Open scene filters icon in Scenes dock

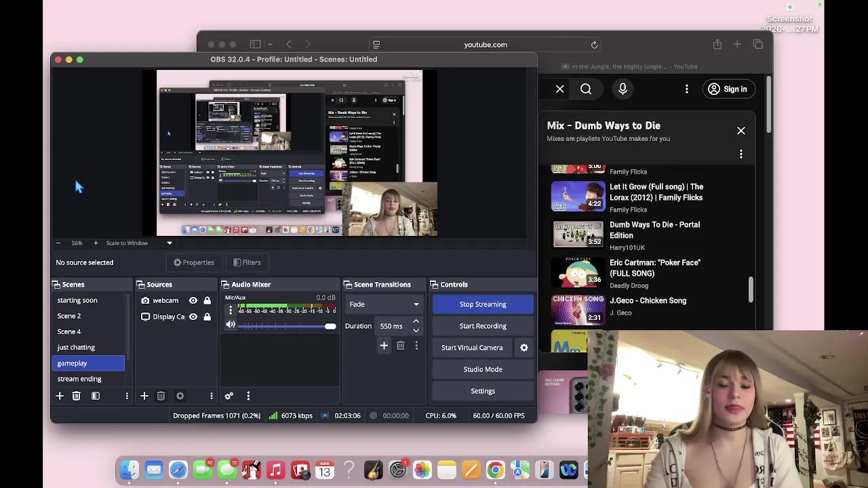[96, 396]
